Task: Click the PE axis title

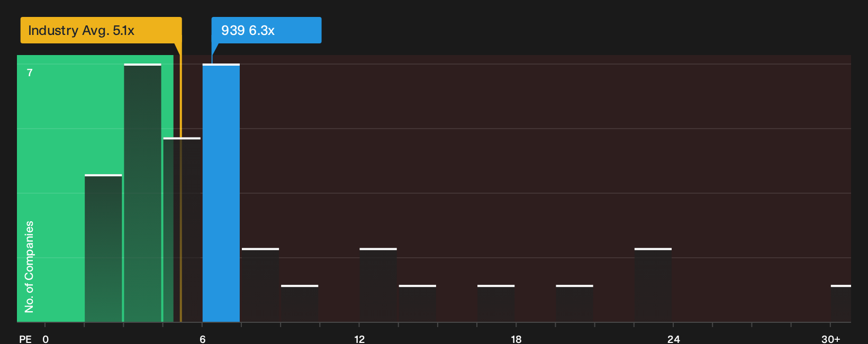Action: (x=25, y=339)
